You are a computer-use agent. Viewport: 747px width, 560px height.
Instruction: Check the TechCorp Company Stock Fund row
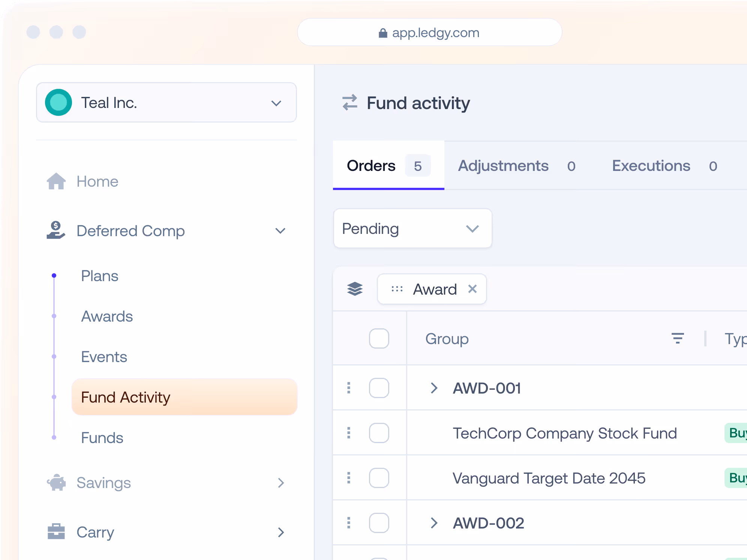point(379,433)
